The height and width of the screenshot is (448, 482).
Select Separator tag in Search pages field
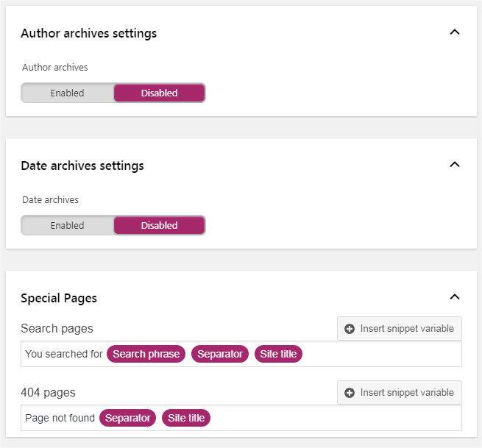(x=220, y=354)
